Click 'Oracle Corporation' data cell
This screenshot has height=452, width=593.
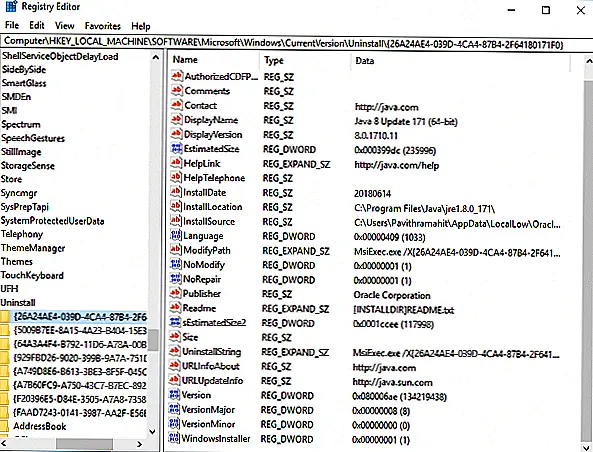point(392,295)
